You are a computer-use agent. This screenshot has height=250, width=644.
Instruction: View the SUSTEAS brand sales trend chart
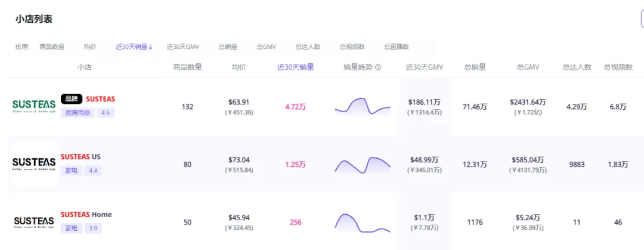coord(363,106)
